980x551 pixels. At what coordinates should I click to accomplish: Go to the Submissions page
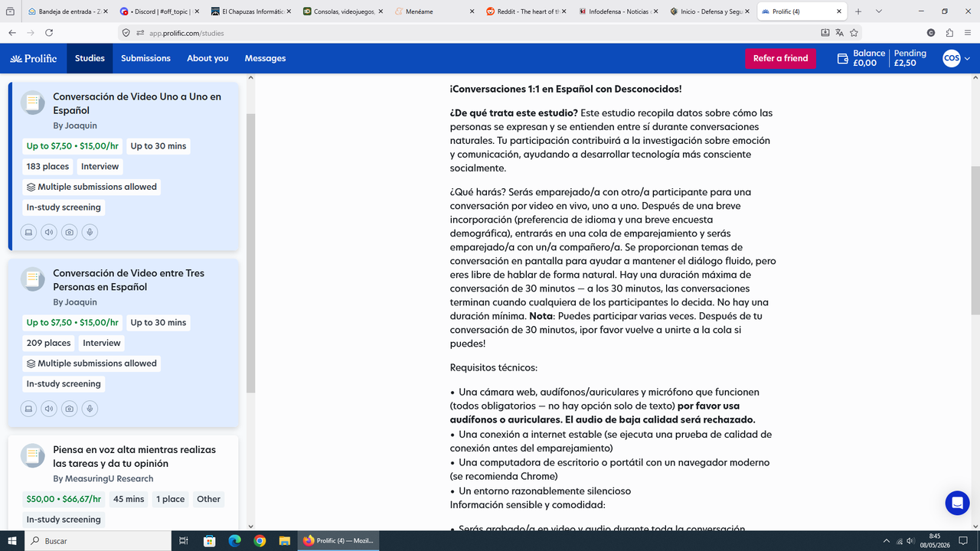(145, 58)
